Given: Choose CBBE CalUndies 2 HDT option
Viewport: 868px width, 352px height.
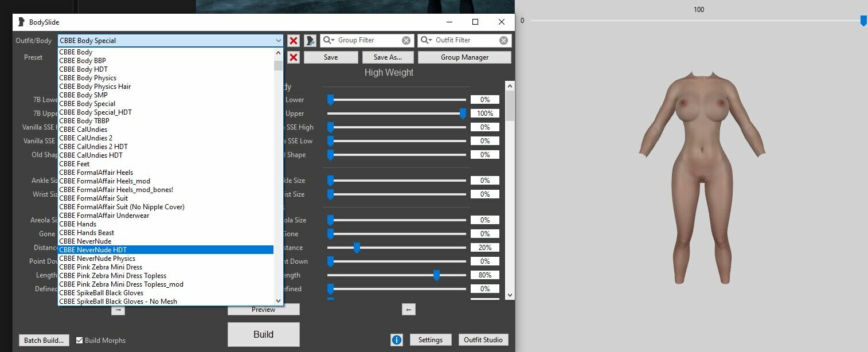Looking at the screenshot, I should point(165,146).
